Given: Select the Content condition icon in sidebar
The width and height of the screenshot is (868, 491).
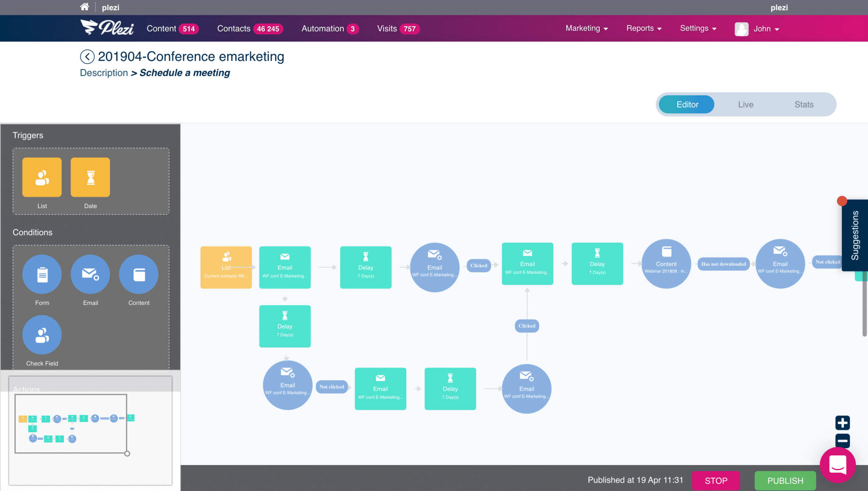Looking at the screenshot, I should [139, 274].
